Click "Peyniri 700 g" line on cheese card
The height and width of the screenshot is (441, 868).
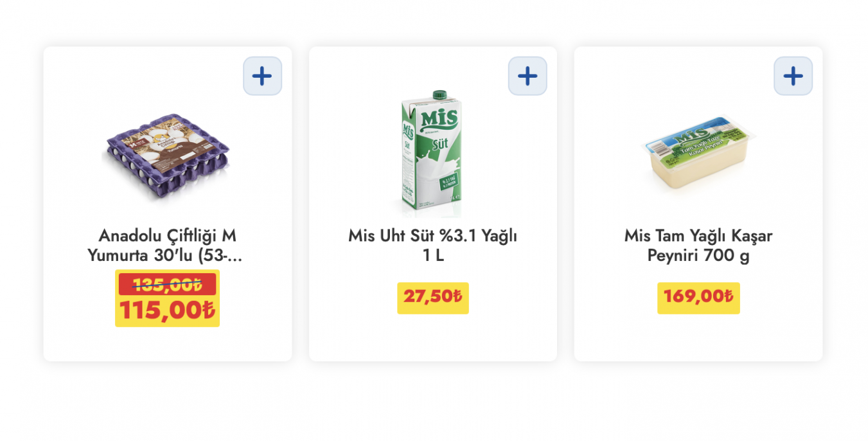coord(698,256)
